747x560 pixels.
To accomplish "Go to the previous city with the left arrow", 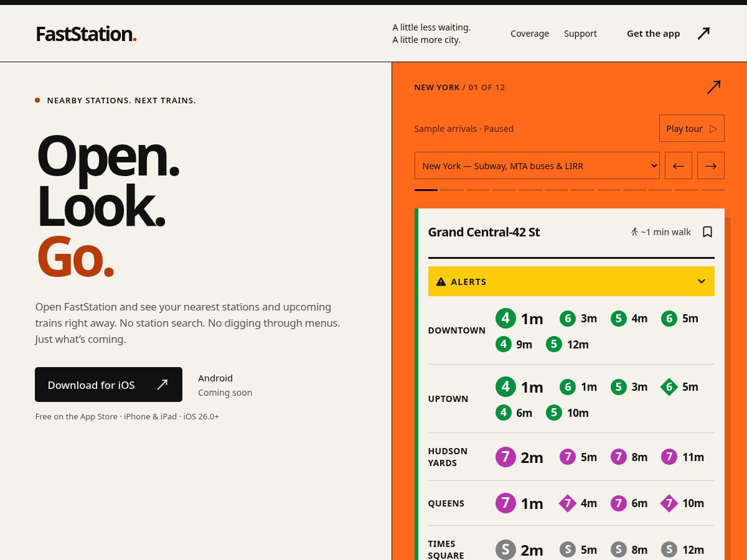I will coord(679,166).
